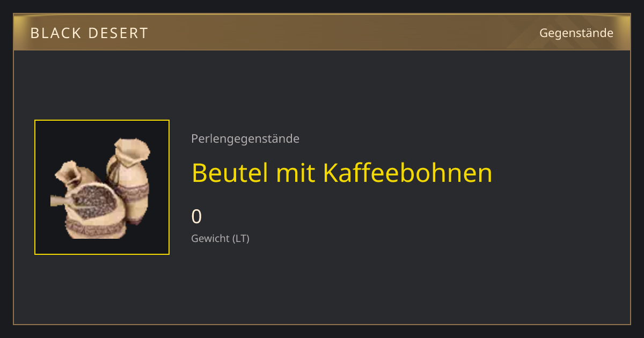
Task: Click the Beutel mit Kaffeebohnen item name
Action: coord(342,173)
